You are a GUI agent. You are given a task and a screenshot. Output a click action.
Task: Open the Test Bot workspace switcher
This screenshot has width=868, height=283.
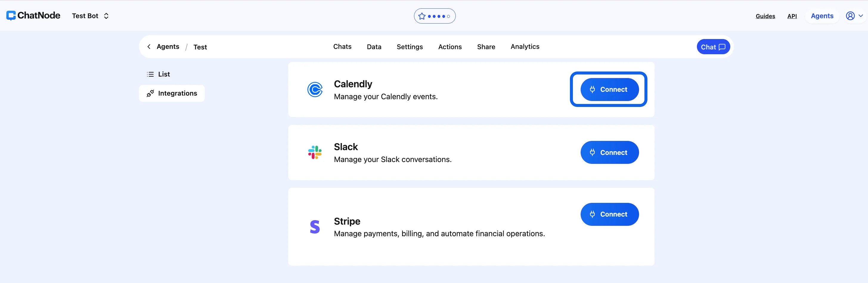90,16
